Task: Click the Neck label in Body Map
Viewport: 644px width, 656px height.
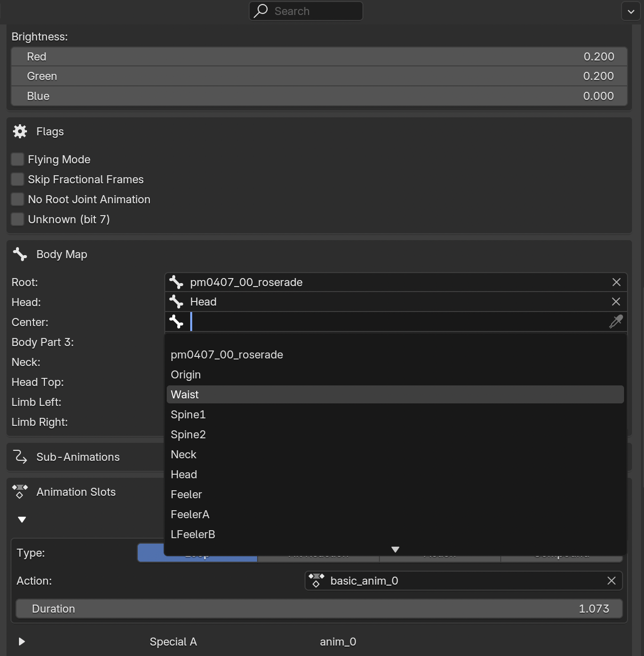Action: click(x=26, y=362)
